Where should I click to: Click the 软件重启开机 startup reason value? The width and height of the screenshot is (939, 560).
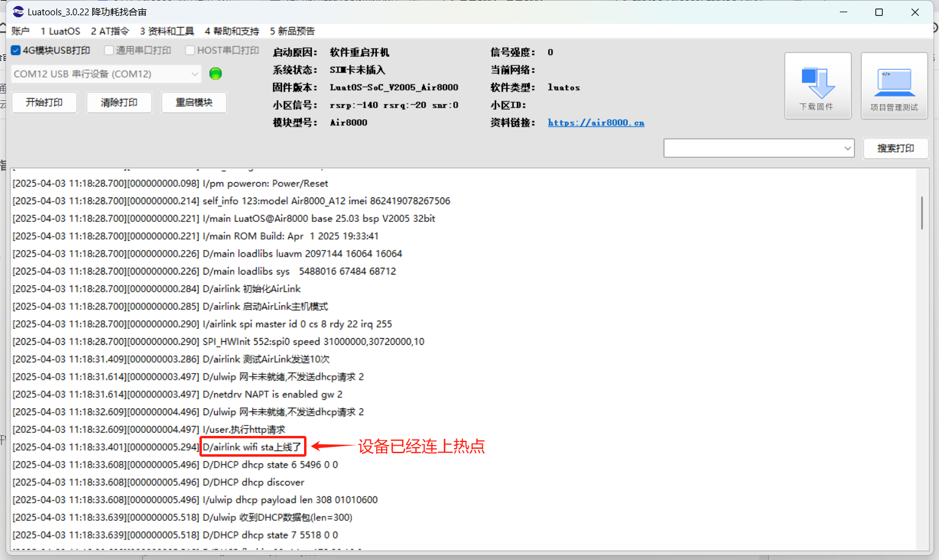(x=359, y=53)
